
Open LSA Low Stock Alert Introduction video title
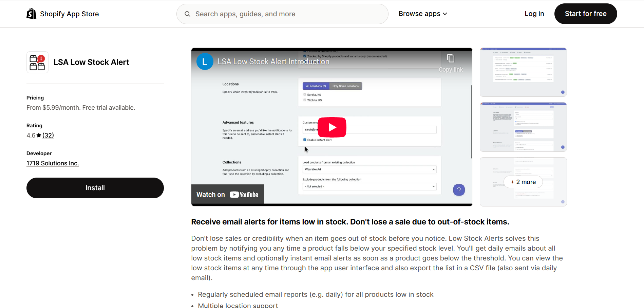point(273,61)
